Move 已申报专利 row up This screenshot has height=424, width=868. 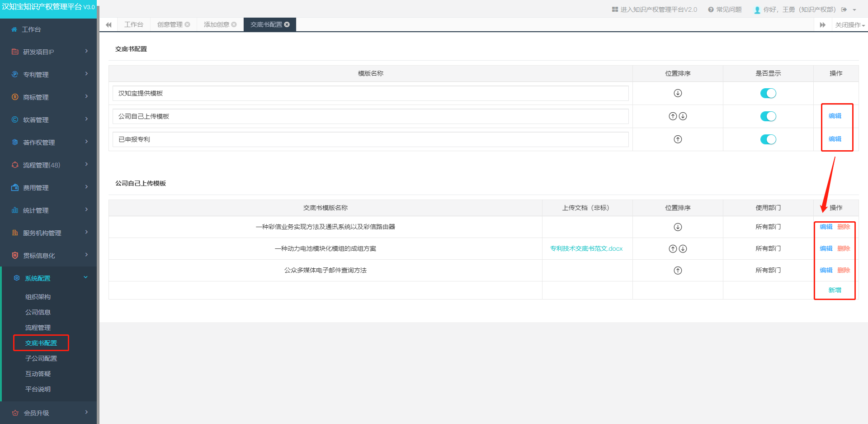[678, 139]
